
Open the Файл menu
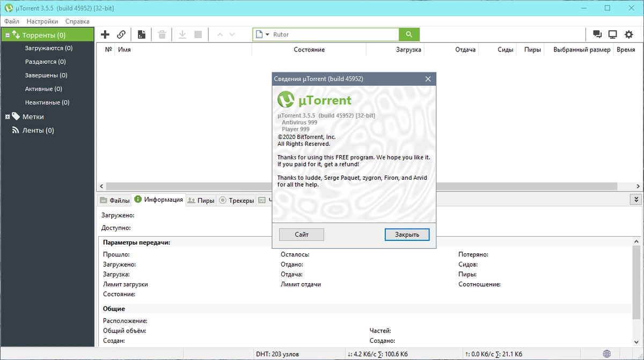coord(12,21)
